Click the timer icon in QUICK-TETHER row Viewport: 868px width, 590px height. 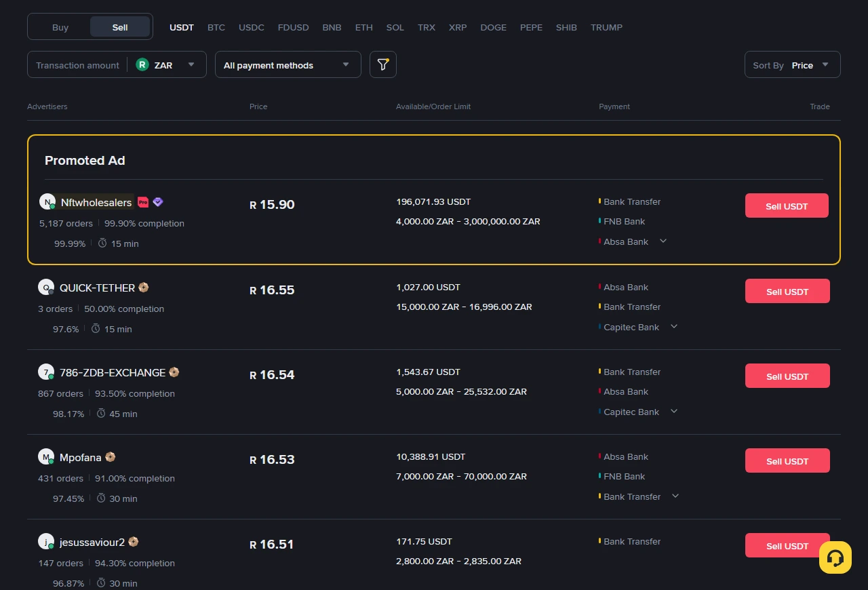(96, 328)
